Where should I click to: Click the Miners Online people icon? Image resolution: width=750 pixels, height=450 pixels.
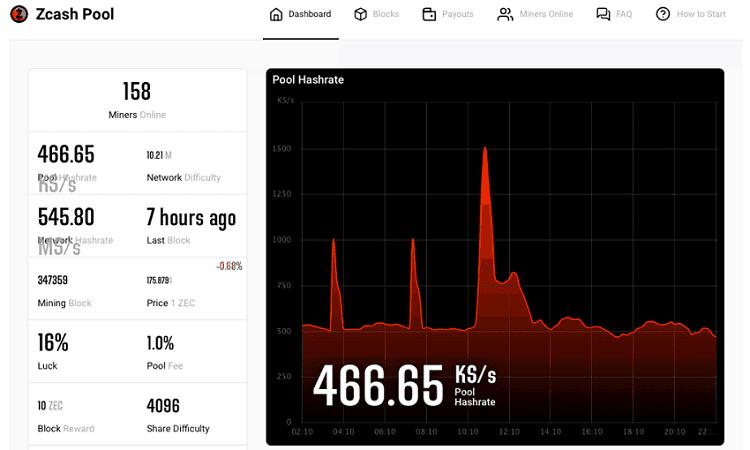pos(505,14)
